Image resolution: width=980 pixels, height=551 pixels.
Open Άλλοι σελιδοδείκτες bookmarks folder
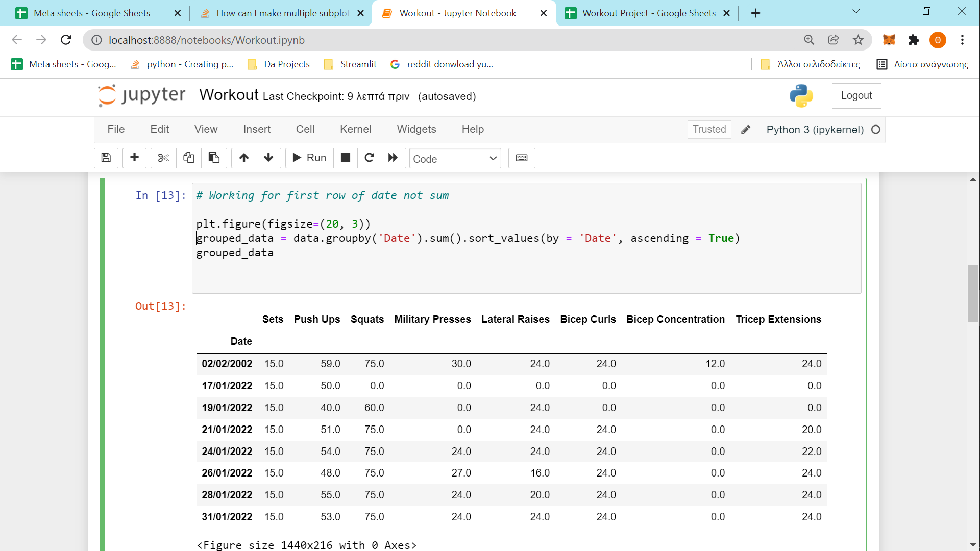point(811,64)
